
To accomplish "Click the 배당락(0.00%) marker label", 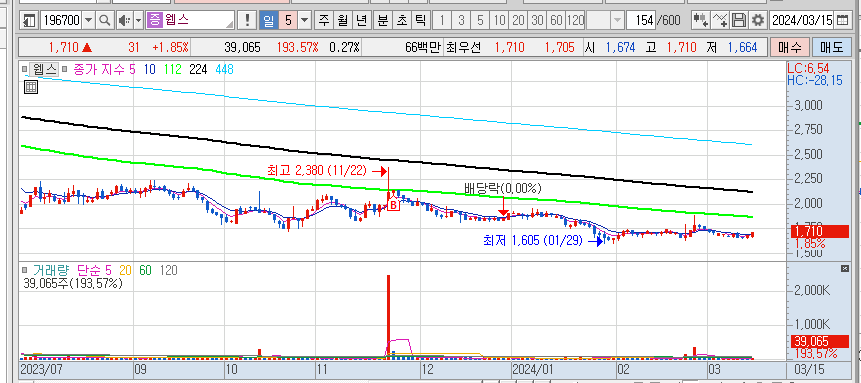I will point(503,188).
